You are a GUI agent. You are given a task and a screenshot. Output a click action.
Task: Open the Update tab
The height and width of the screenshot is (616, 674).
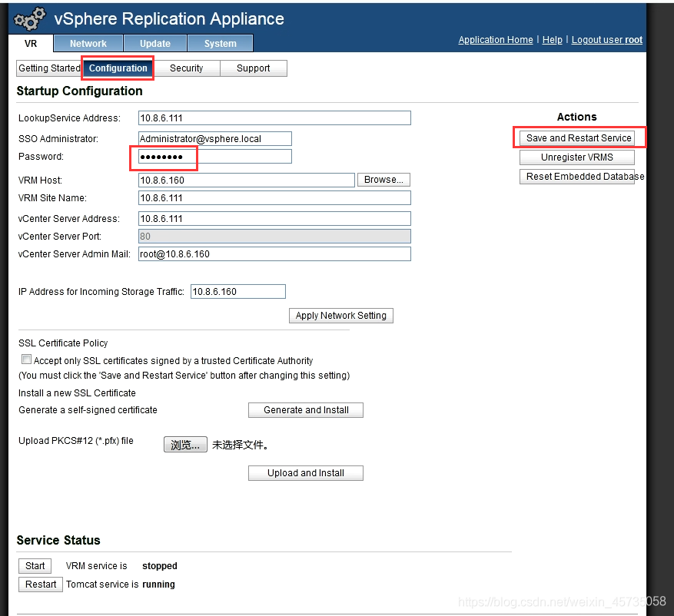[x=154, y=43]
